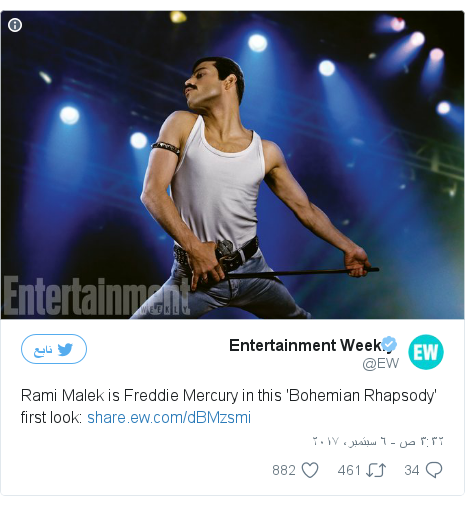The image size is (465, 506).
Task: Open the share.ew.com/dBMzsmi link
Action: (x=169, y=417)
